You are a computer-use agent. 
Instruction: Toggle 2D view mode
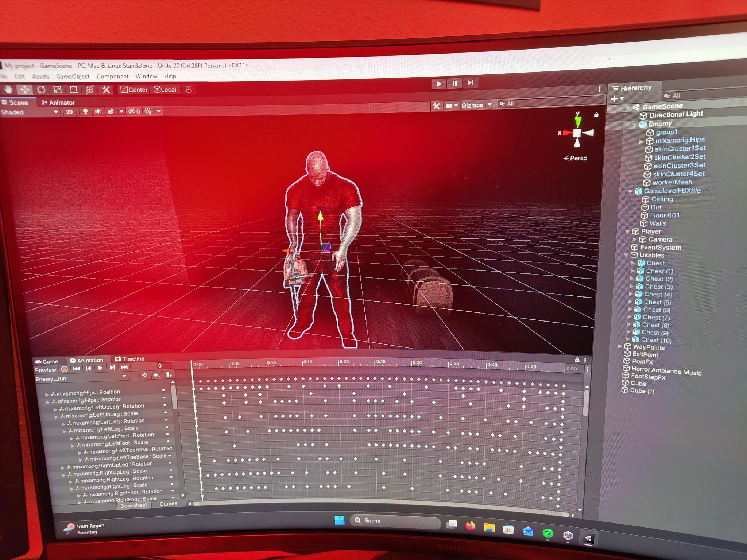(69, 112)
